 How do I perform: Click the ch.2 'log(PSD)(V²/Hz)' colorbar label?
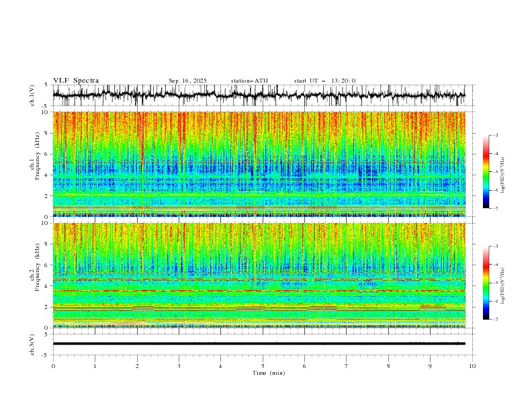503,286
